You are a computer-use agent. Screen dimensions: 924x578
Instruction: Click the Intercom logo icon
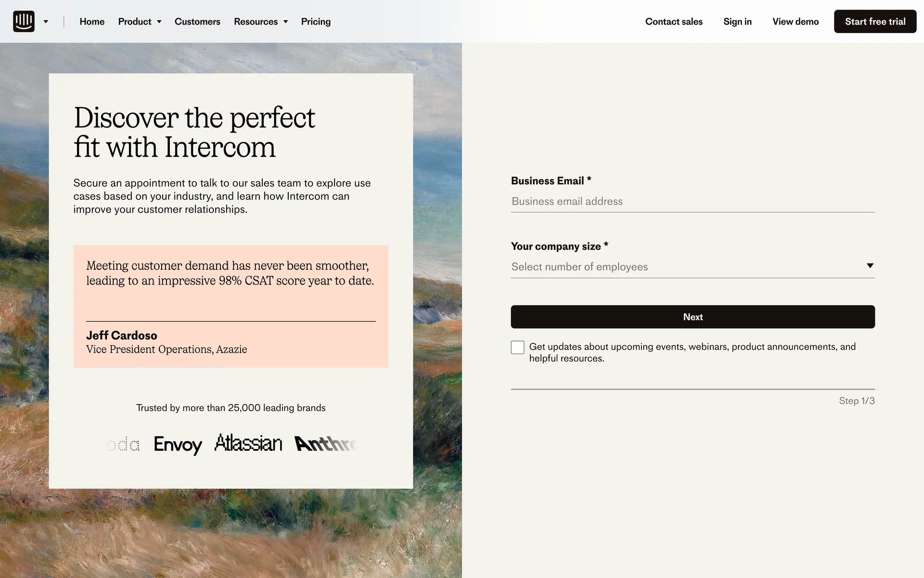pyautogui.click(x=24, y=21)
